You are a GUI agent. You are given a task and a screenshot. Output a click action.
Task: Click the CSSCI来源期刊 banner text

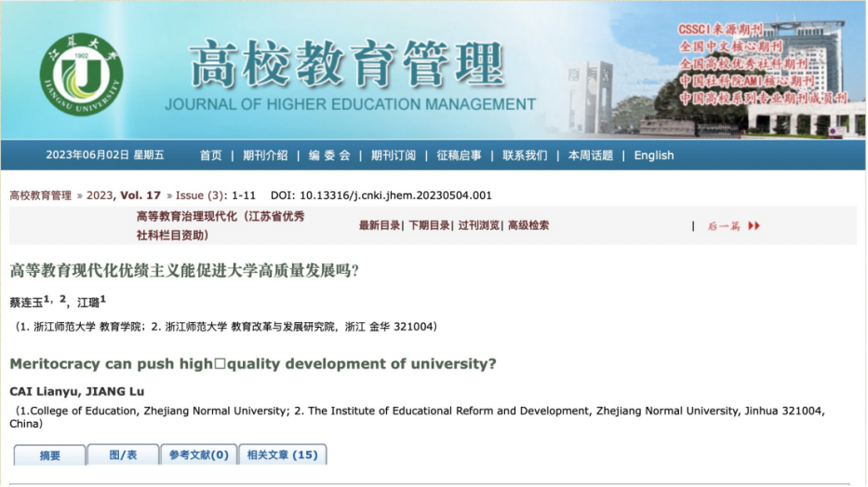721,30
